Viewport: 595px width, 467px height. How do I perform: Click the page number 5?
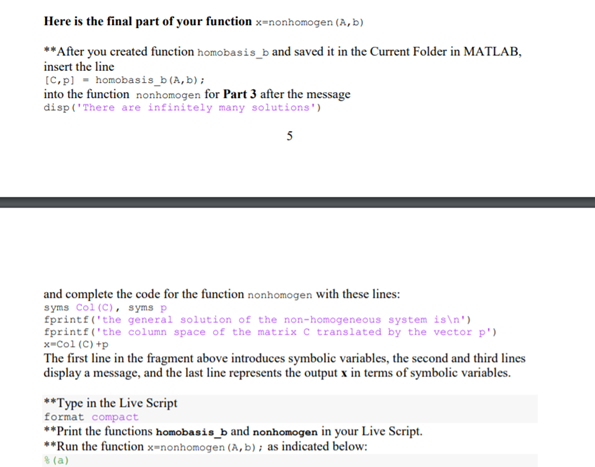click(290, 136)
